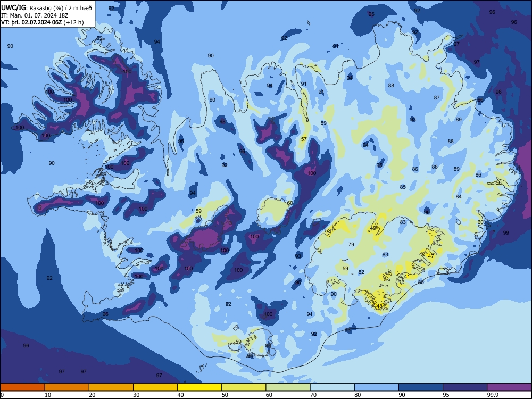Click the purple above-99.9 legend swatch
This screenshot has width=532, height=399.
509,387
